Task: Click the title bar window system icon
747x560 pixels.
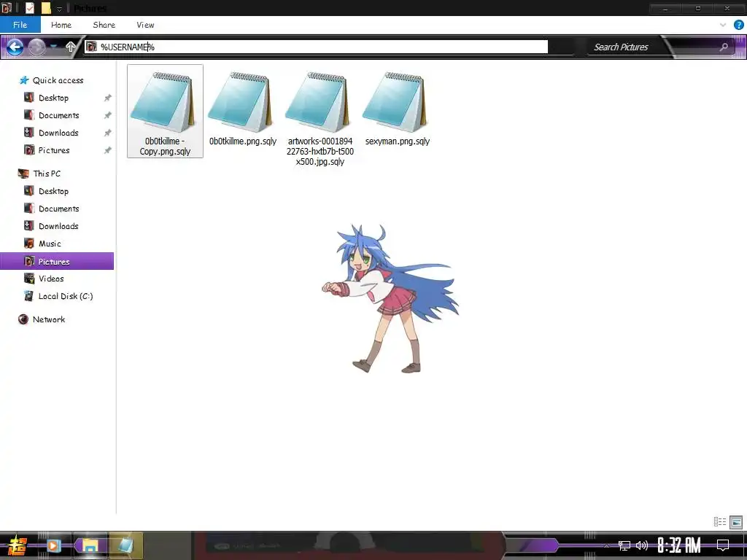Action: (x=6, y=7)
